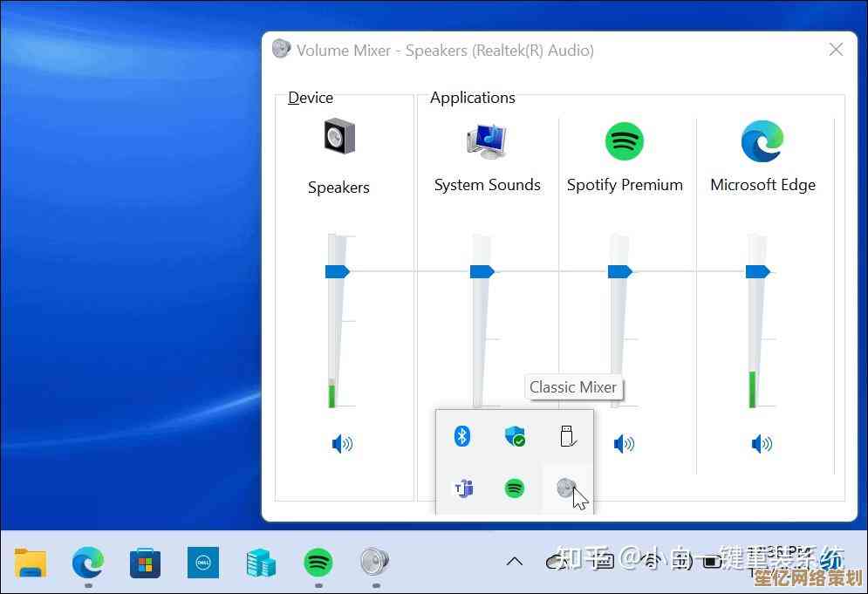Click Classic Mixer icon in tray overflow
The width and height of the screenshot is (868, 594).
point(567,488)
